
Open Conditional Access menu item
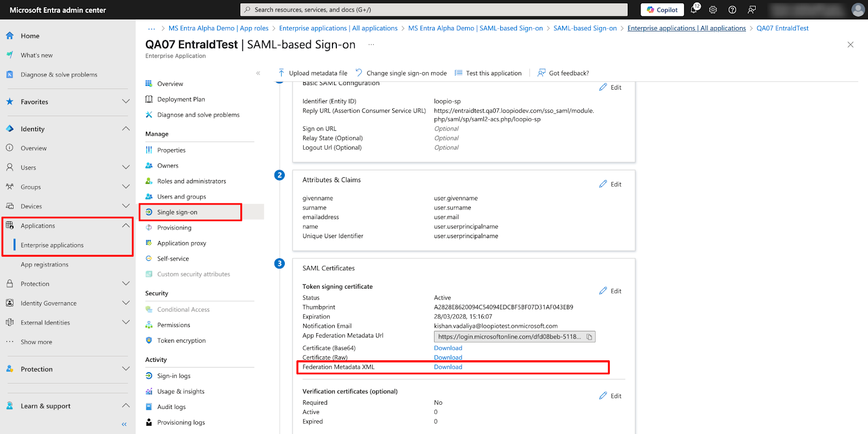[x=183, y=310]
